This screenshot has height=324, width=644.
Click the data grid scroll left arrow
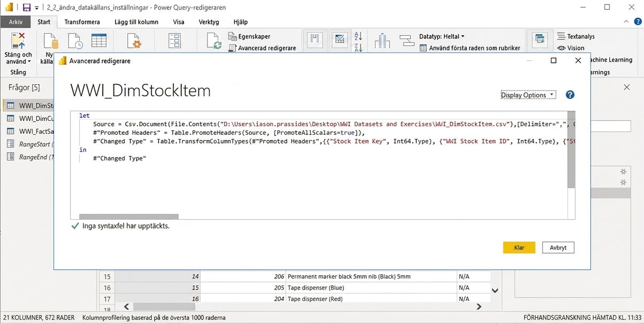pos(126,307)
